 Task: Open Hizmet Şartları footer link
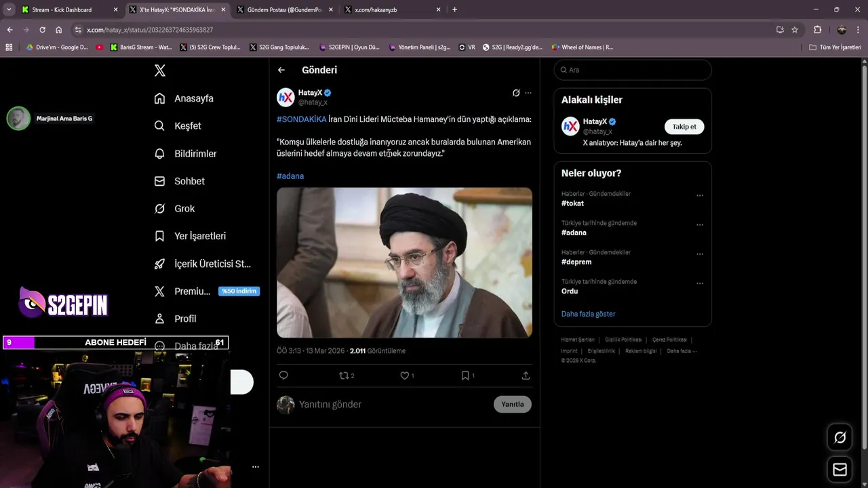[577, 340]
